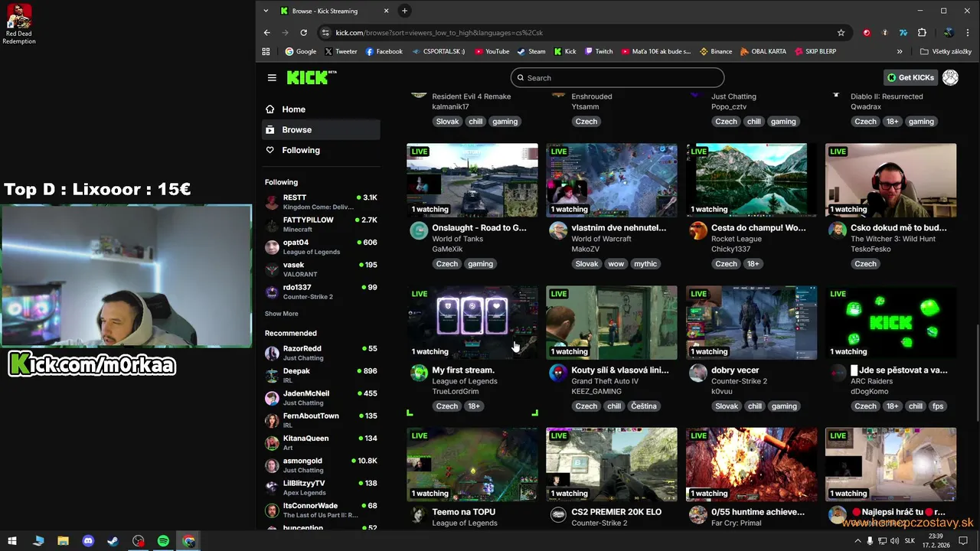The width and height of the screenshot is (980, 551).
Task: Open the Steam bookmark
Action: click(x=531, y=51)
